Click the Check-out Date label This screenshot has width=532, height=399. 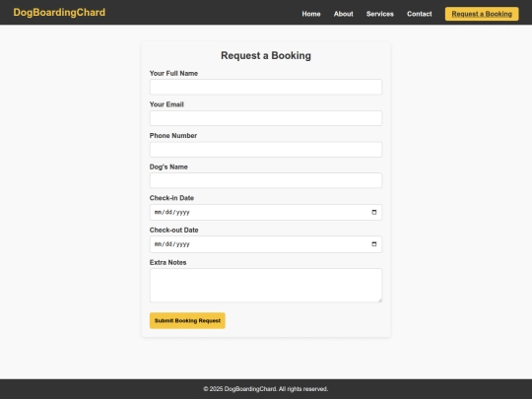pos(173,230)
